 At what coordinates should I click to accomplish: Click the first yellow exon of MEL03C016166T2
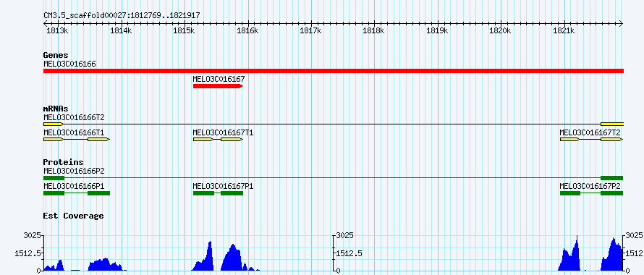pyautogui.click(x=54, y=124)
